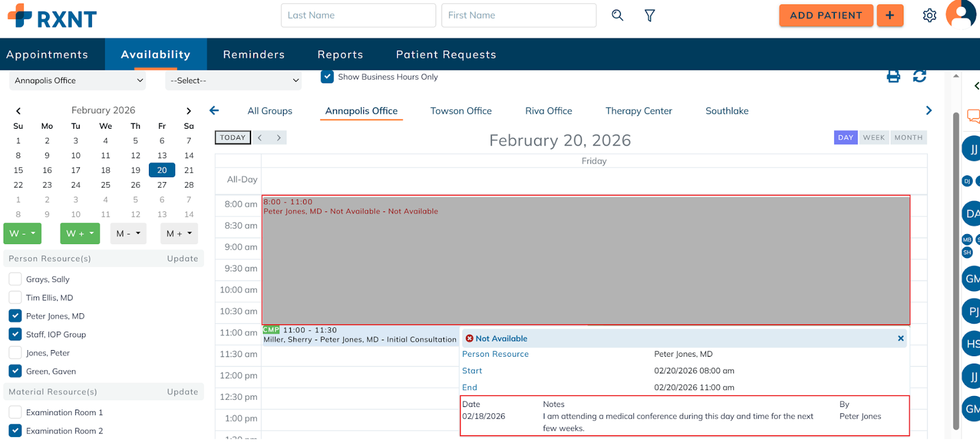980x442 pixels.
Task: Open the Annapolis Office location dropdown
Action: coord(78,80)
